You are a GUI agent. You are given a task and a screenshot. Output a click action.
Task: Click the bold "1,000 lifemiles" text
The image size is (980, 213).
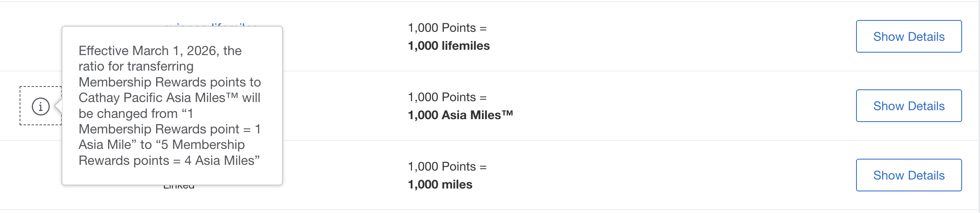point(449,46)
